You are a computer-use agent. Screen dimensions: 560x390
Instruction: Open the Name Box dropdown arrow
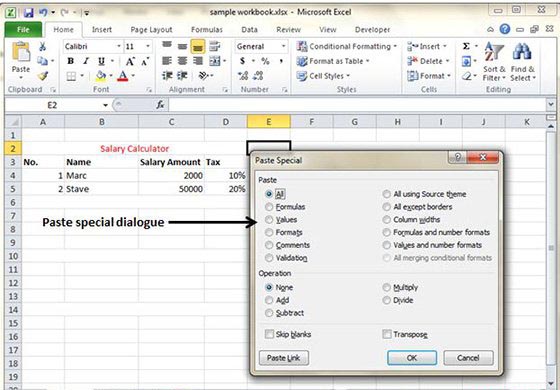pos(105,105)
